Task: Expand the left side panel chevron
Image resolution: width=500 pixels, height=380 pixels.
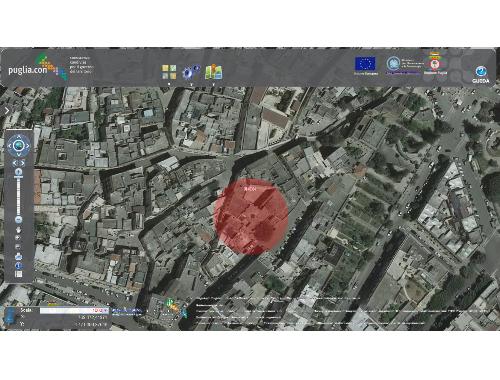Action: click(x=7, y=110)
